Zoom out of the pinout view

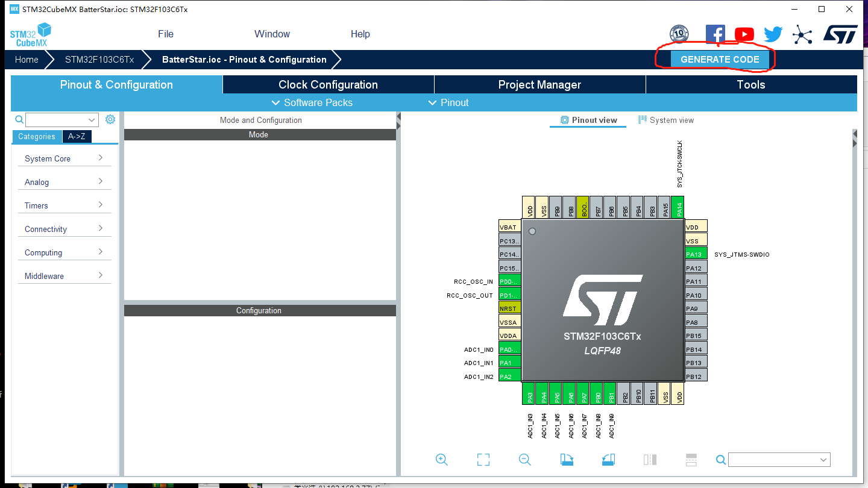pos(524,460)
